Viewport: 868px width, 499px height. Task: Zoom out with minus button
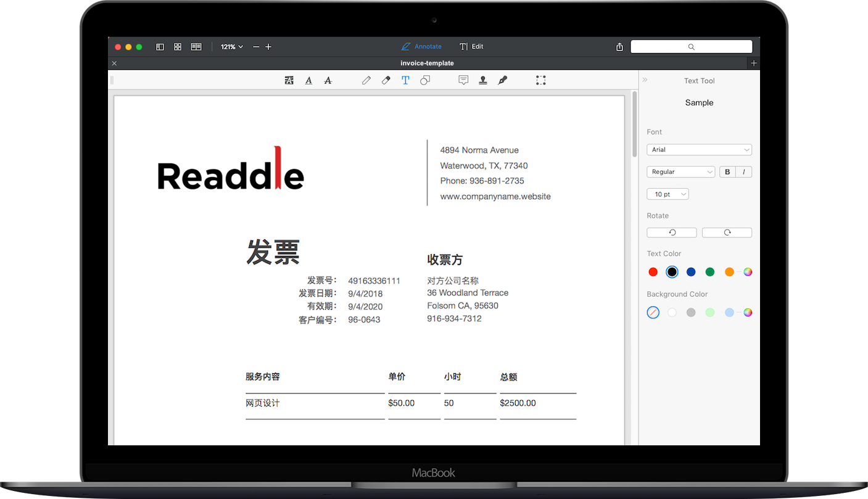[256, 47]
